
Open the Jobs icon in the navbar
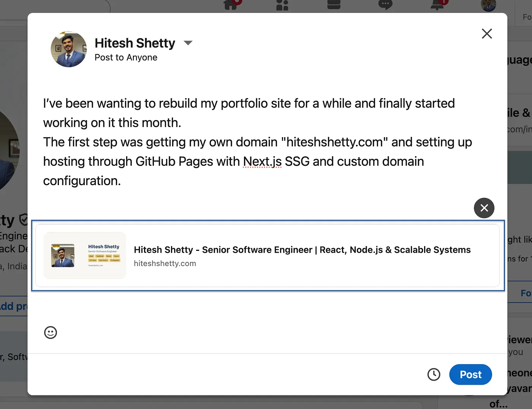pyautogui.click(x=333, y=5)
